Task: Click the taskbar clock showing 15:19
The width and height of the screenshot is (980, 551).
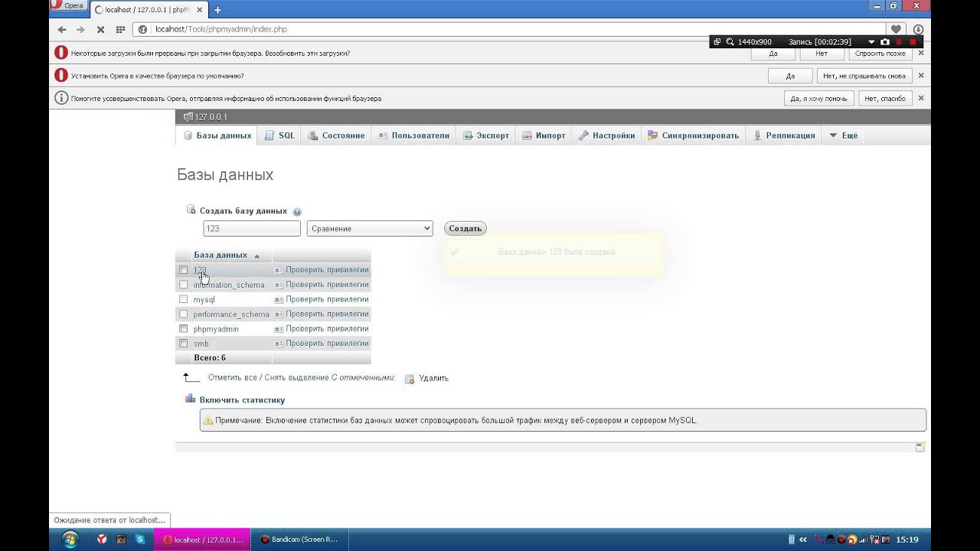Action: coord(907,540)
